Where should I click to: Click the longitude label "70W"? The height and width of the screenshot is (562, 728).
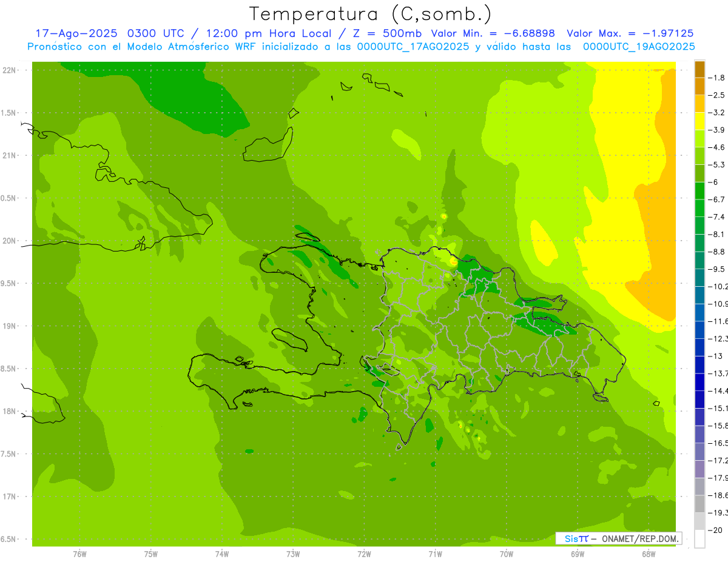[507, 554]
